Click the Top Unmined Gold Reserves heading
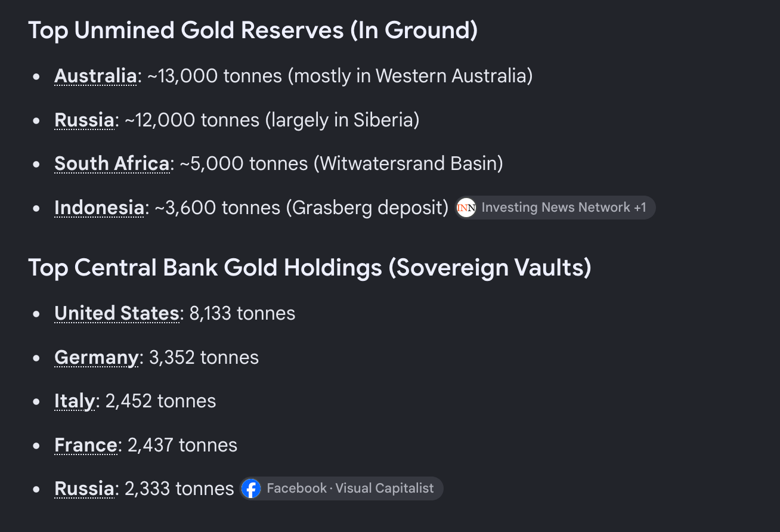Screen dimensions: 780x532 click(253, 30)
